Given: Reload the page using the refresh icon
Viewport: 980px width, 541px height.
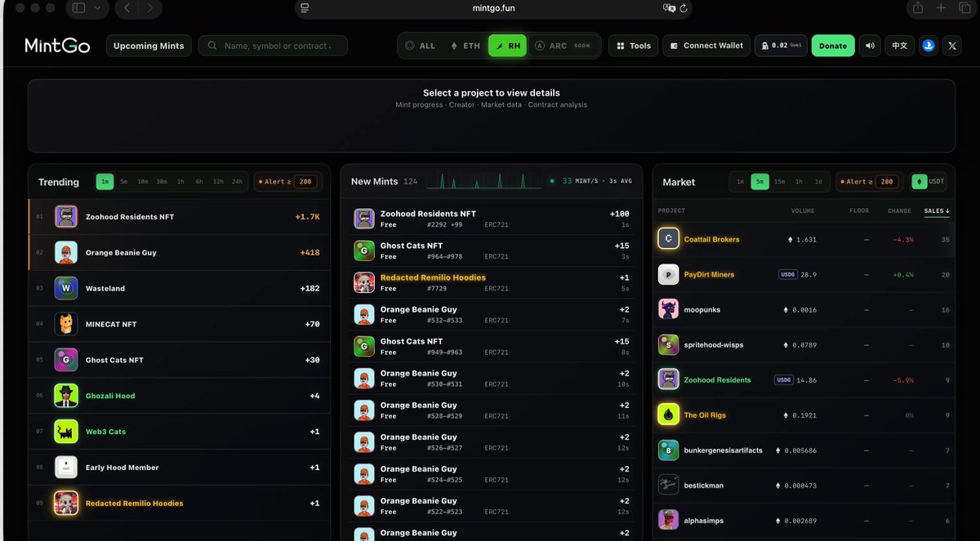Looking at the screenshot, I should tap(684, 8).
